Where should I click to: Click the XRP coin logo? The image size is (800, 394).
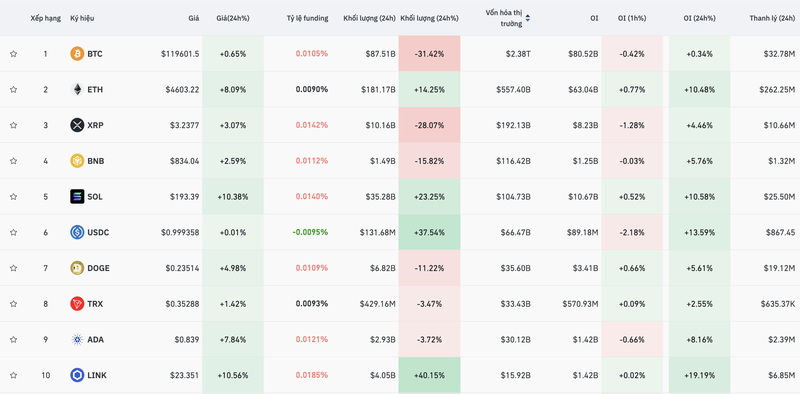(x=77, y=125)
